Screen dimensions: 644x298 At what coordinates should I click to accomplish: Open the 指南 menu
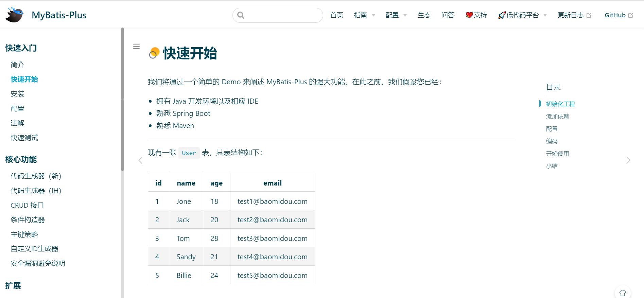[360, 15]
